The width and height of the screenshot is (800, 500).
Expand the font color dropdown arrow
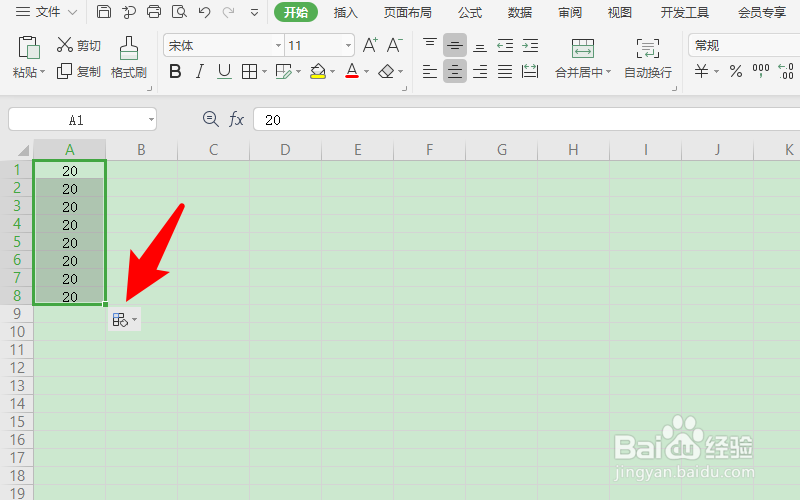(x=366, y=72)
